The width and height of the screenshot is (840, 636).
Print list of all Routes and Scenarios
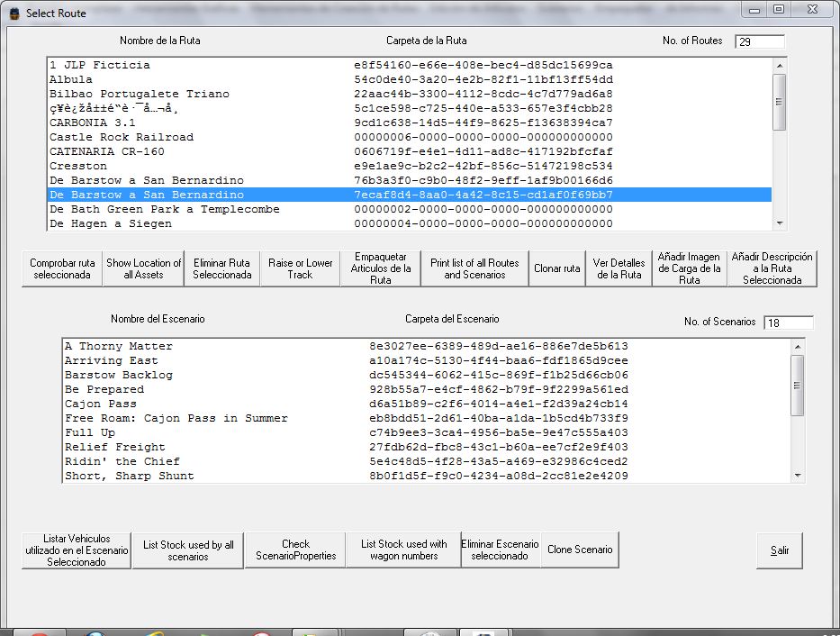coord(474,269)
